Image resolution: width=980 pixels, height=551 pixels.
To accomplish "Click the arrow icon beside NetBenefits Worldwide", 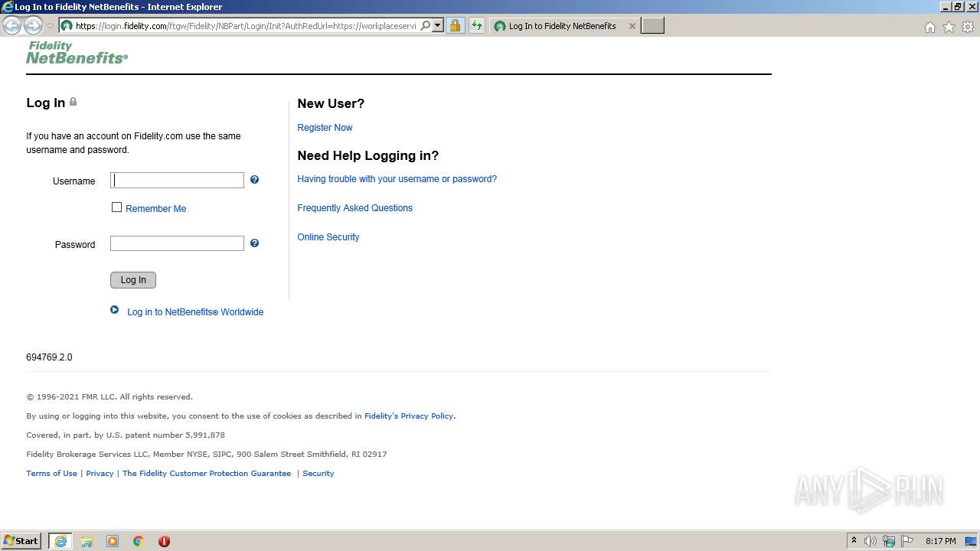I will pos(115,310).
